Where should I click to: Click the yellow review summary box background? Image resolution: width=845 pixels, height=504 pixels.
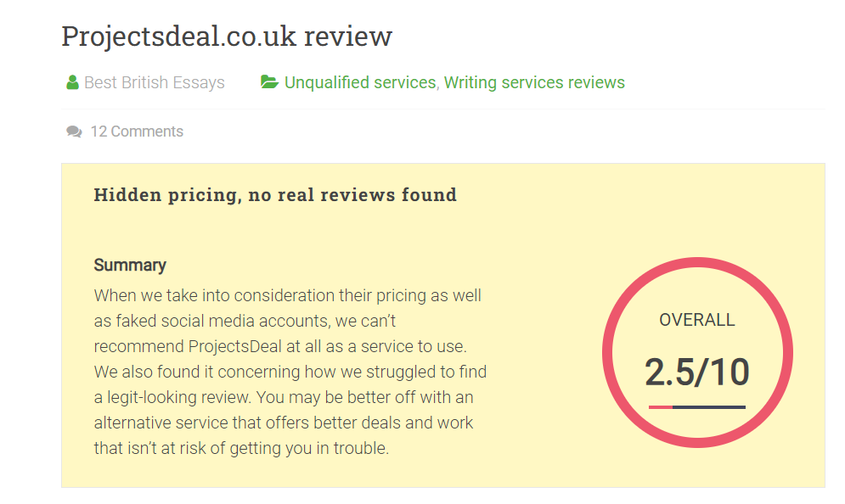(x=539, y=227)
